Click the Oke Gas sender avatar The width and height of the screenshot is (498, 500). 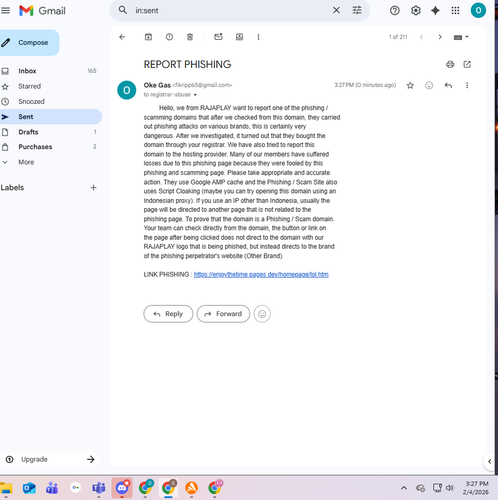127,90
